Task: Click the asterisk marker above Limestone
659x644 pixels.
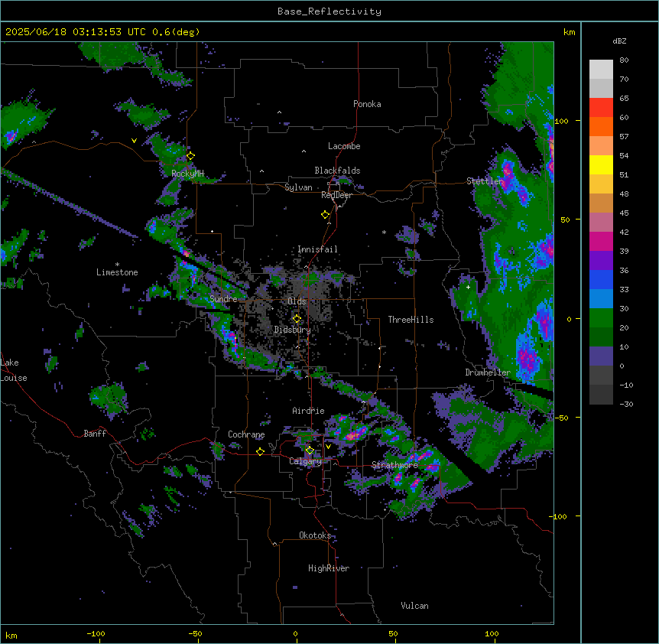Action: point(117,265)
